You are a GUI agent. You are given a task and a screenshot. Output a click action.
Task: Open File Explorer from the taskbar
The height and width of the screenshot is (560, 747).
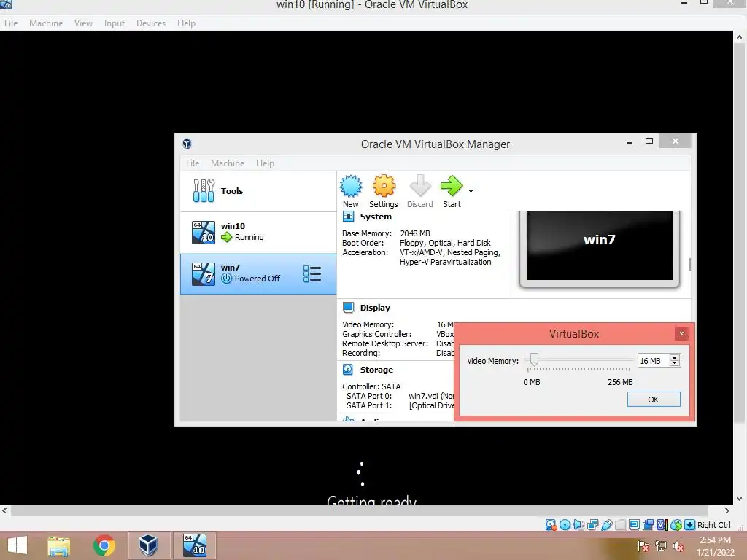(59, 545)
